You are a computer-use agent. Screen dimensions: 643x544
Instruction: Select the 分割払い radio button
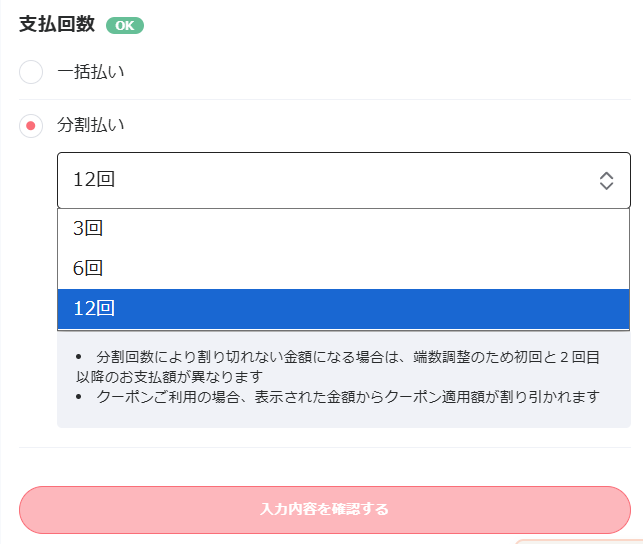31,126
